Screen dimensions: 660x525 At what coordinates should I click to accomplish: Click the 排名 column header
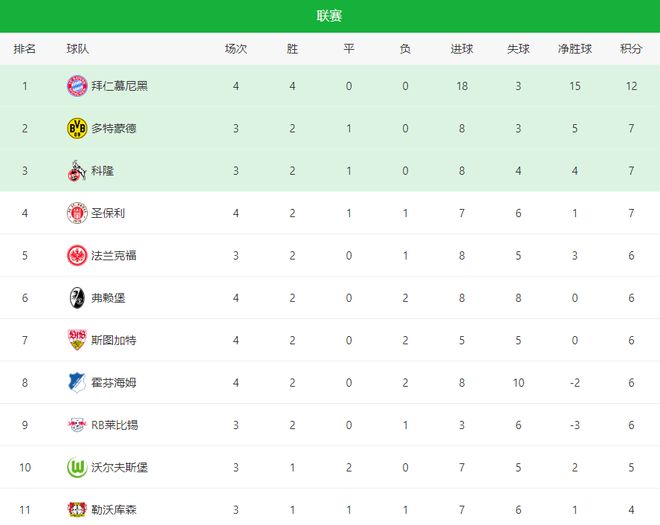[x=25, y=49]
